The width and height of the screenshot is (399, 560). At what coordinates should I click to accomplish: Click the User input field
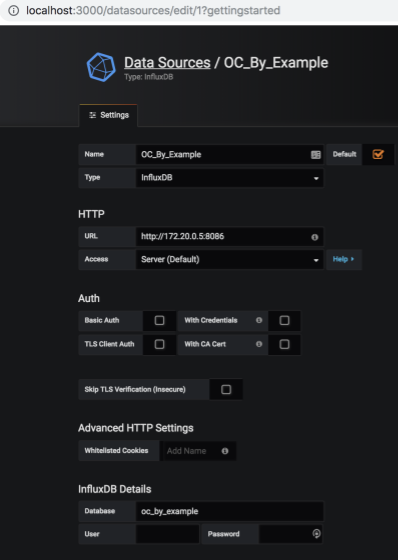click(x=167, y=534)
